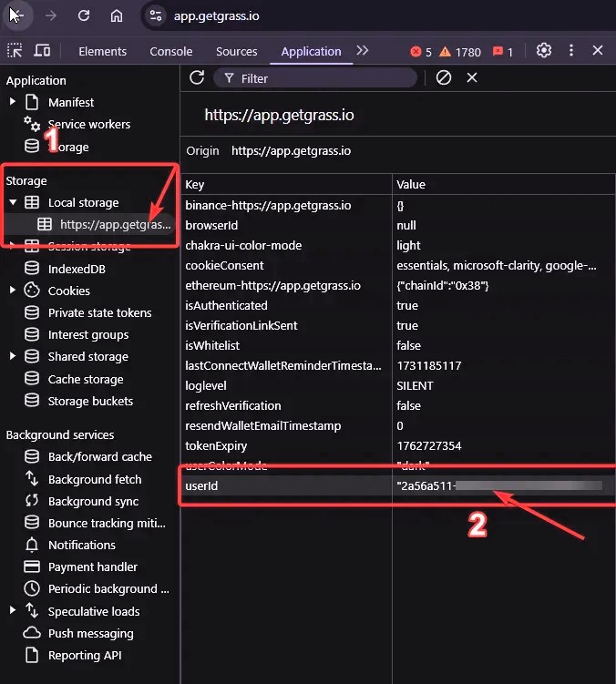Expand the Cookies tree node

(x=13, y=291)
